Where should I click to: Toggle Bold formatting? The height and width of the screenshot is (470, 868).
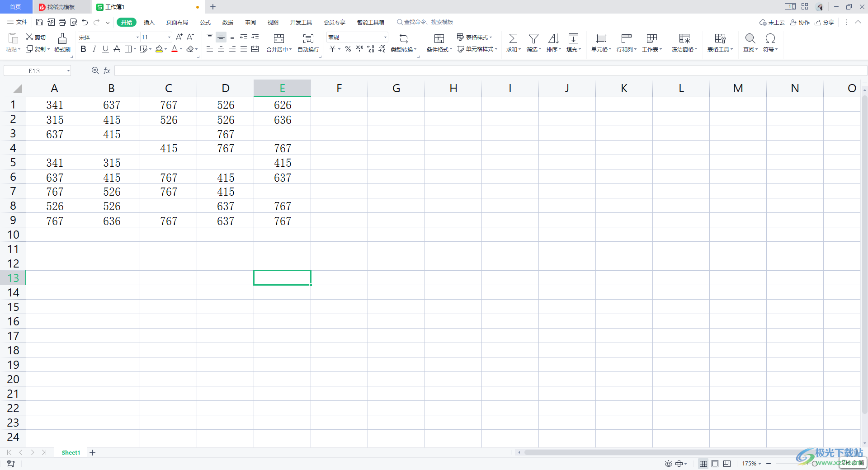click(x=83, y=49)
